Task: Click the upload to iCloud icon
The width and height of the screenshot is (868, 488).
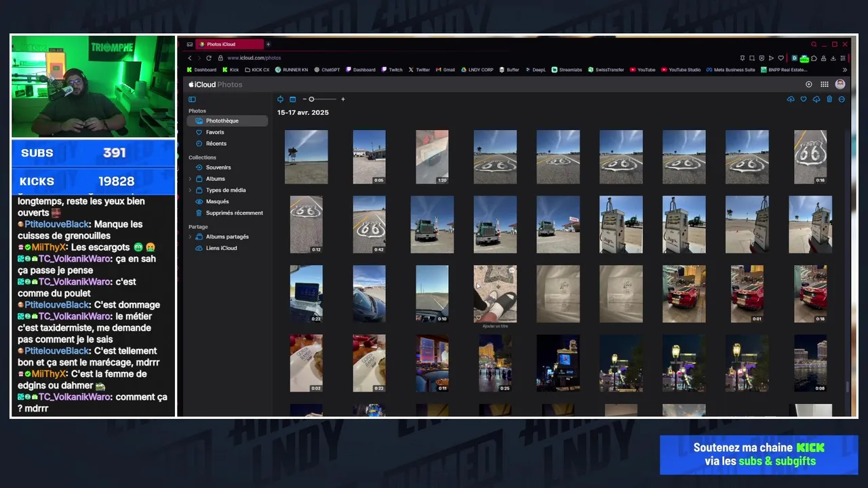Action: coord(791,99)
